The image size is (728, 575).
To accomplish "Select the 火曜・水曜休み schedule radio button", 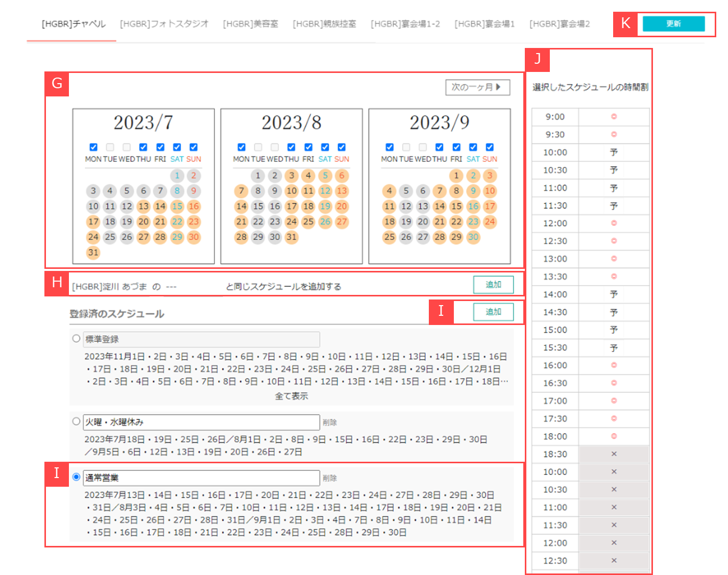I will click(x=77, y=421).
